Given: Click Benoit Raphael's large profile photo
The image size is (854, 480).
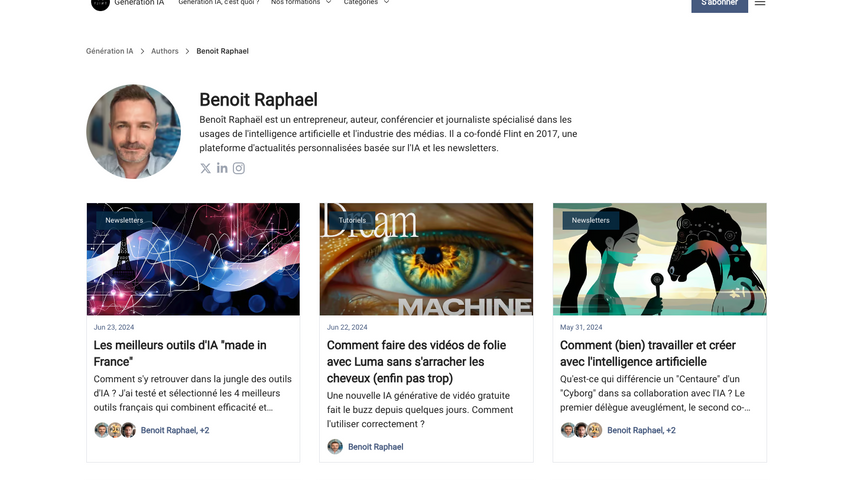Looking at the screenshot, I should [133, 131].
